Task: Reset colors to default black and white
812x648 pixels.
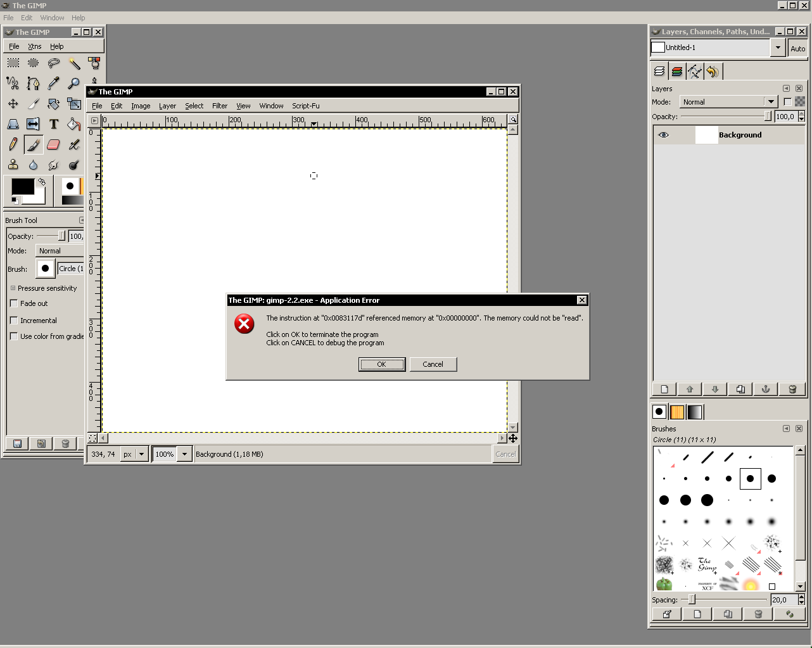Action: tap(15, 200)
